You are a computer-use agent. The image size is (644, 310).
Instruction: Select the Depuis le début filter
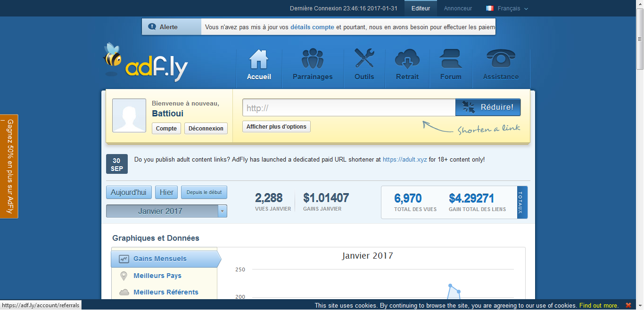click(204, 192)
